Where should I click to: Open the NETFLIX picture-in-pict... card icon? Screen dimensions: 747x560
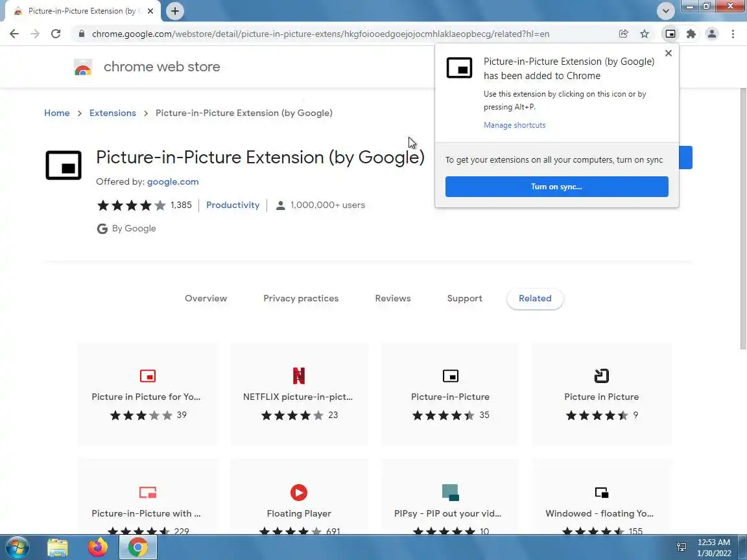click(299, 376)
